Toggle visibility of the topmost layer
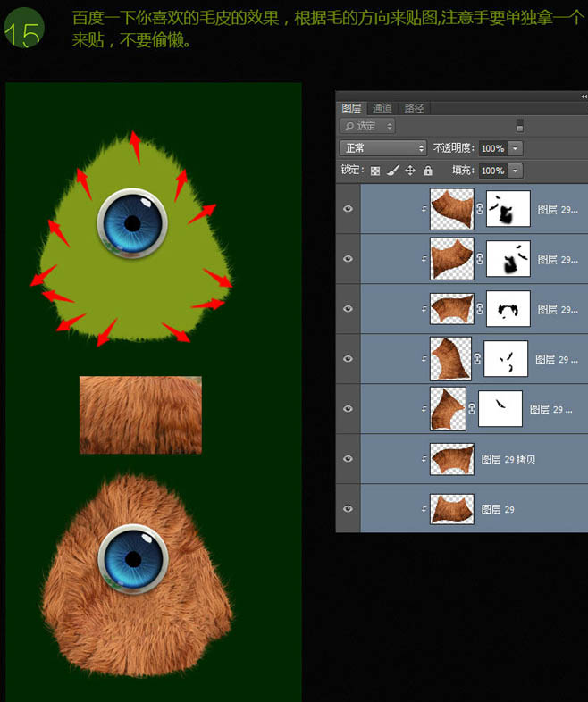The width and height of the screenshot is (588, 702). click(x=348, y=209)
